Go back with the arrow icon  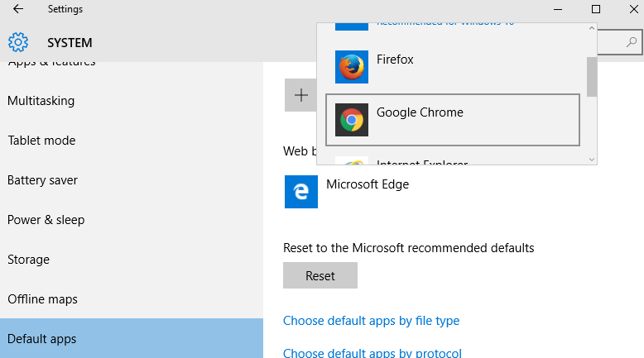point(18,9)
